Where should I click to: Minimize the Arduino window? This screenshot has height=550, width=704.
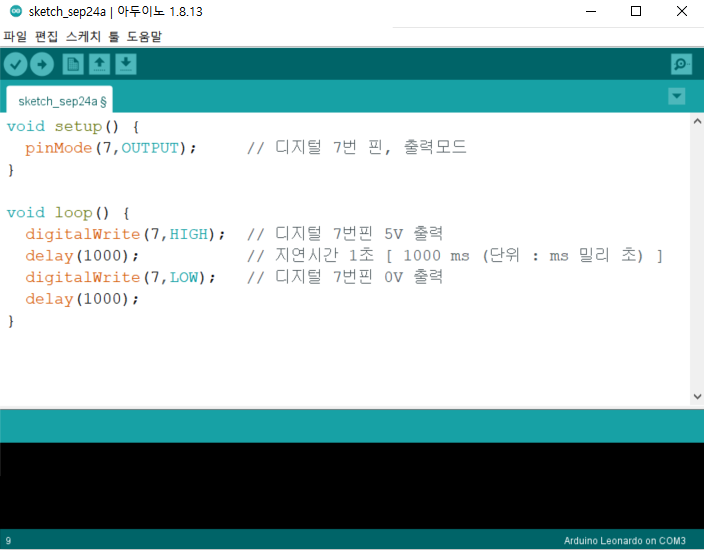[591, 11]
